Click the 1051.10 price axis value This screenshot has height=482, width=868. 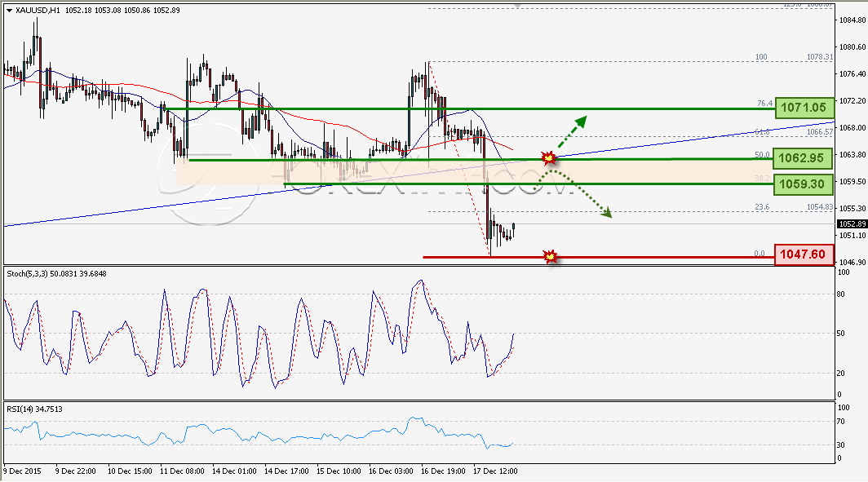852,235
